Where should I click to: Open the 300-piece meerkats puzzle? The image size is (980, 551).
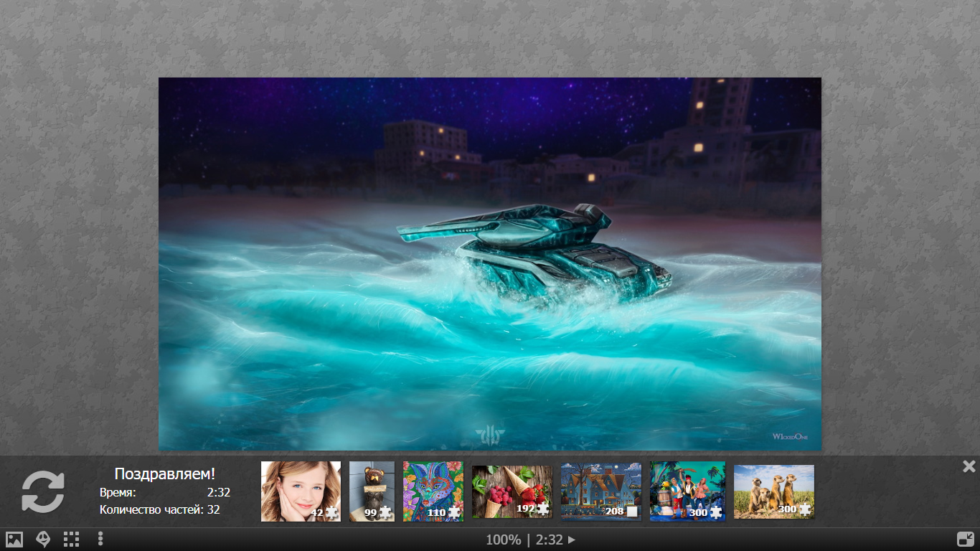coord(774,491)
